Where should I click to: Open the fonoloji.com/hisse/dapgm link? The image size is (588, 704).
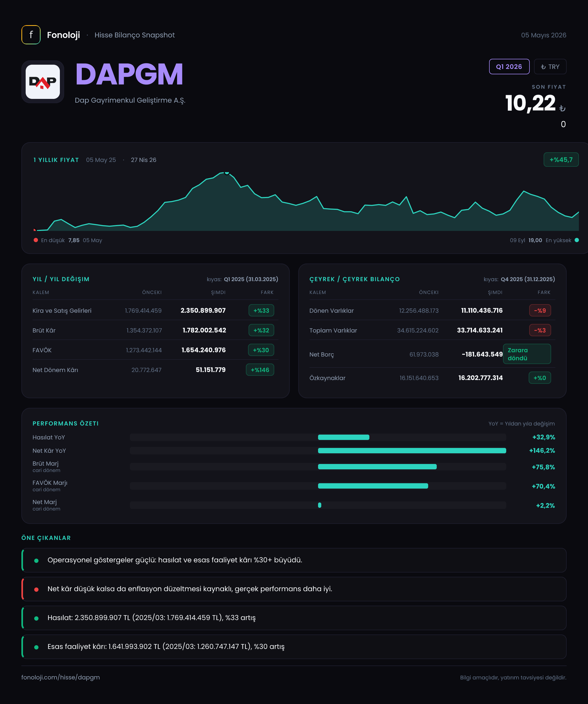click(x=61, y=677)
